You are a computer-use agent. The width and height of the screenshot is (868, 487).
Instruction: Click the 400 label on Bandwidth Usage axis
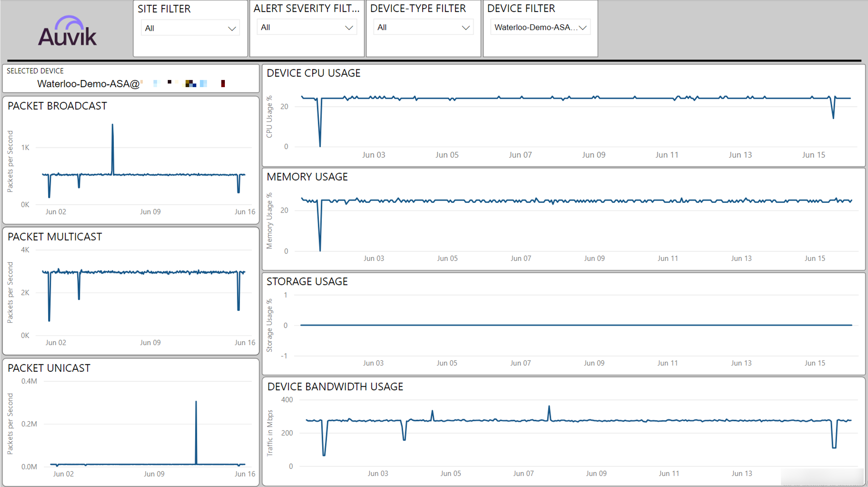tap(287, 400)
